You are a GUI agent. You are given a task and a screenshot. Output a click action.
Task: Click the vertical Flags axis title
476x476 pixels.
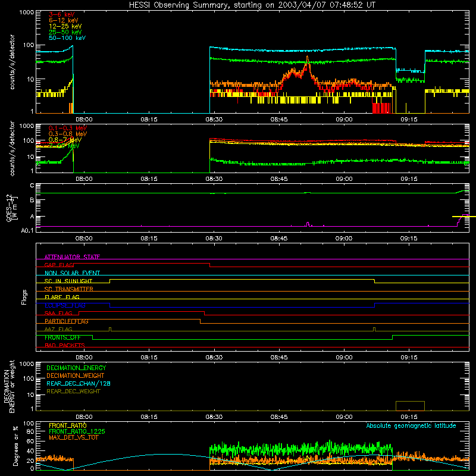pyautogui.click(x=24, y=297)
